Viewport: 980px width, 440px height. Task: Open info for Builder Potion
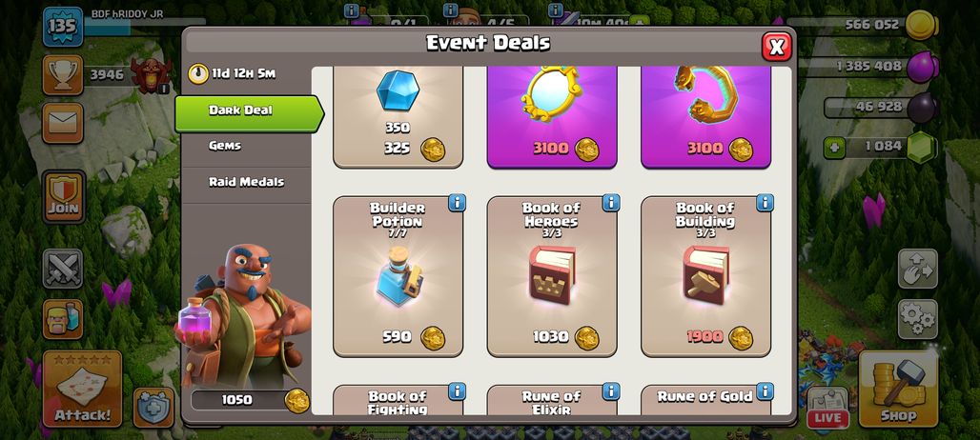[457, 203]
